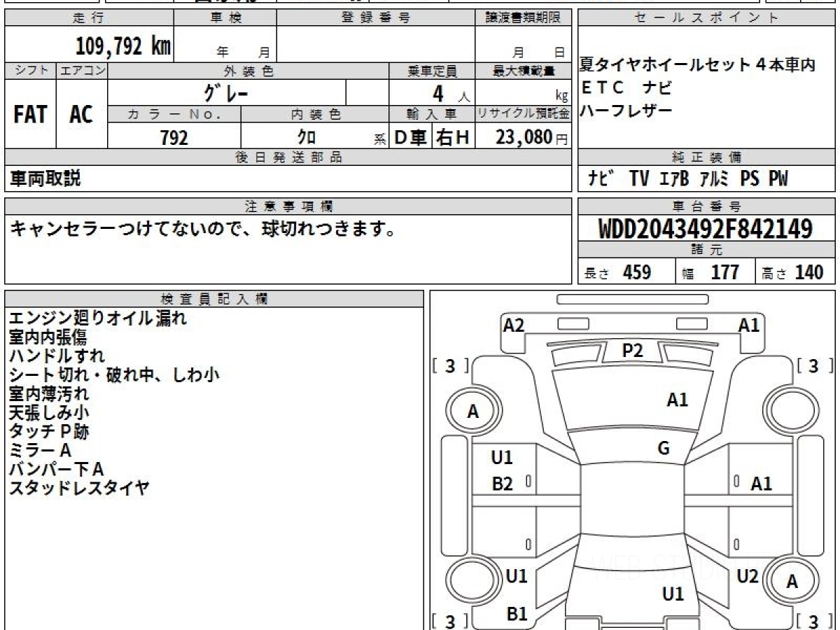The image size is (840, 630).
Task: Click the 車両取説 parts entry
Action: (x=45, y=179)
